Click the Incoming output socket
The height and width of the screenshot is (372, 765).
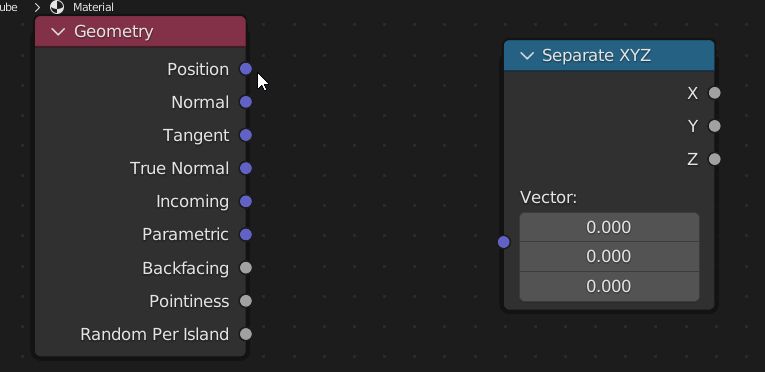click(x=246, y=201)
